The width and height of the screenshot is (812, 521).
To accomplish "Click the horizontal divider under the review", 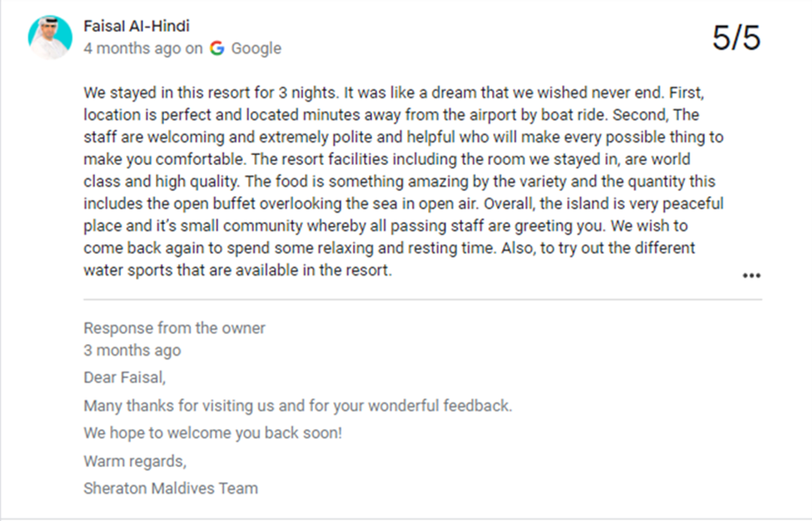I will (x=422, y=299).
